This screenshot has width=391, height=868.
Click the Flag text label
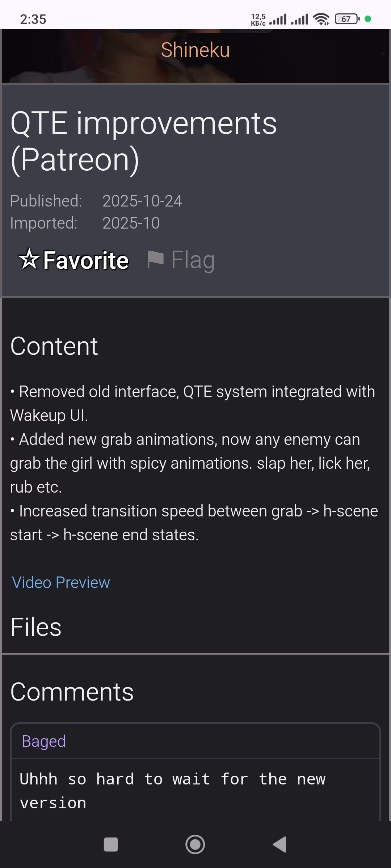pos(193,260)
